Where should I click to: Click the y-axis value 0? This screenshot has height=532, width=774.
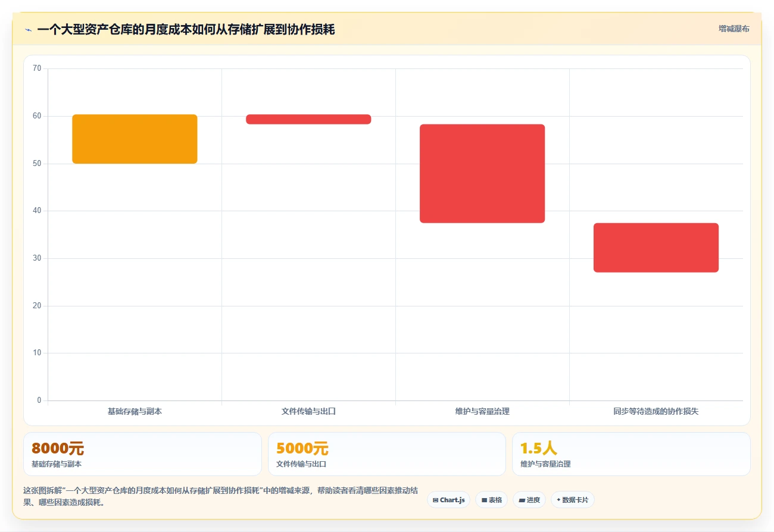point(39,400)
